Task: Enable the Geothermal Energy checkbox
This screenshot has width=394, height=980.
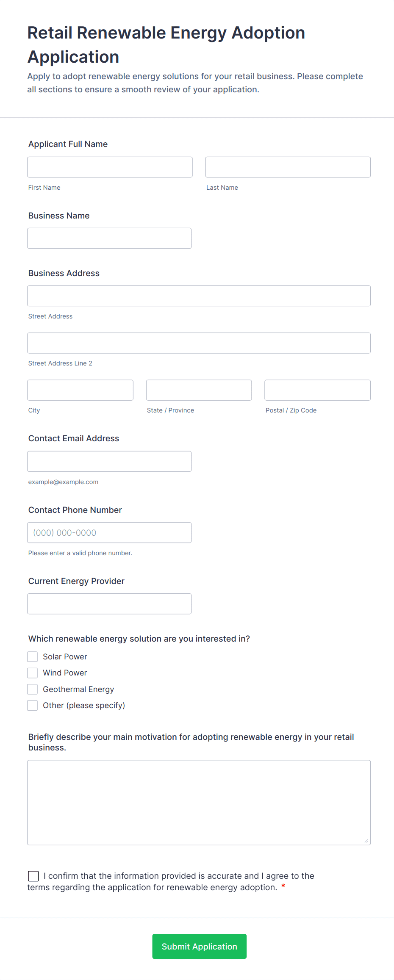Action: (x=33, y=689)
